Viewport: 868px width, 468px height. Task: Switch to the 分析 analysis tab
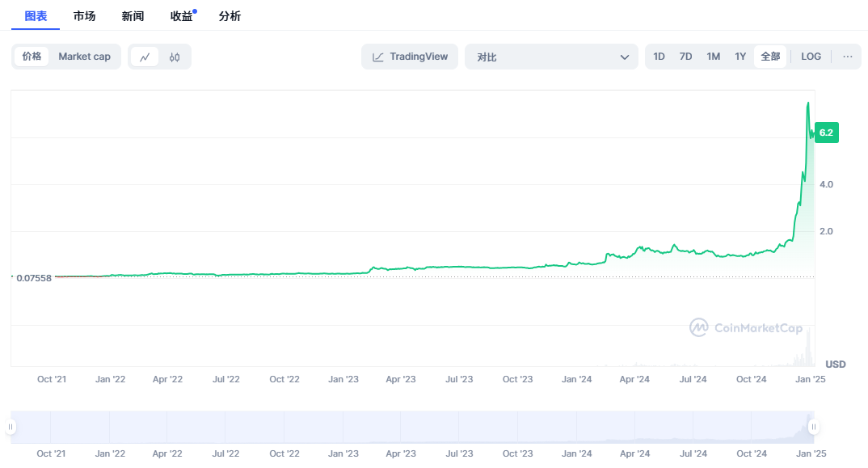click(230, 16)
